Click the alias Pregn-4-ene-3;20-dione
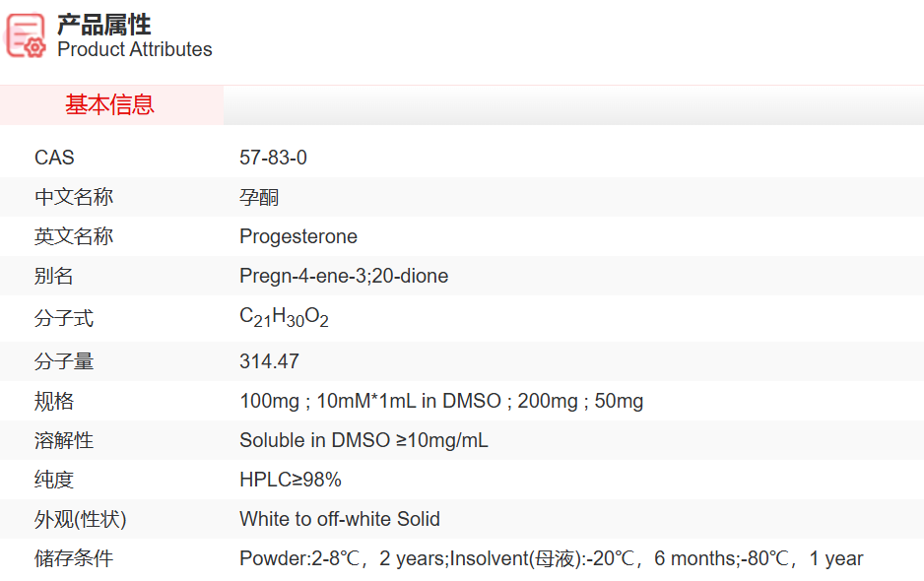The width and height of the screenshot is (924, 581). pos(344,276)
